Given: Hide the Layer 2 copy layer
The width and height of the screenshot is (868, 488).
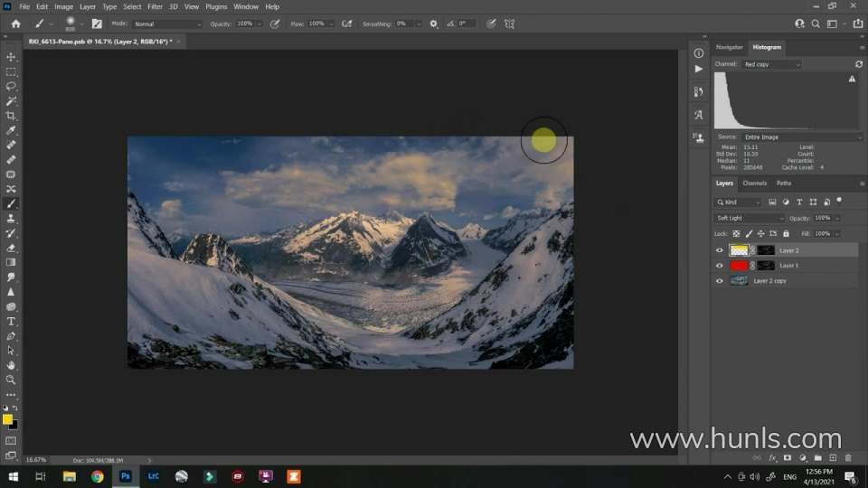Looking at the screenshot, I should point(720,281).
